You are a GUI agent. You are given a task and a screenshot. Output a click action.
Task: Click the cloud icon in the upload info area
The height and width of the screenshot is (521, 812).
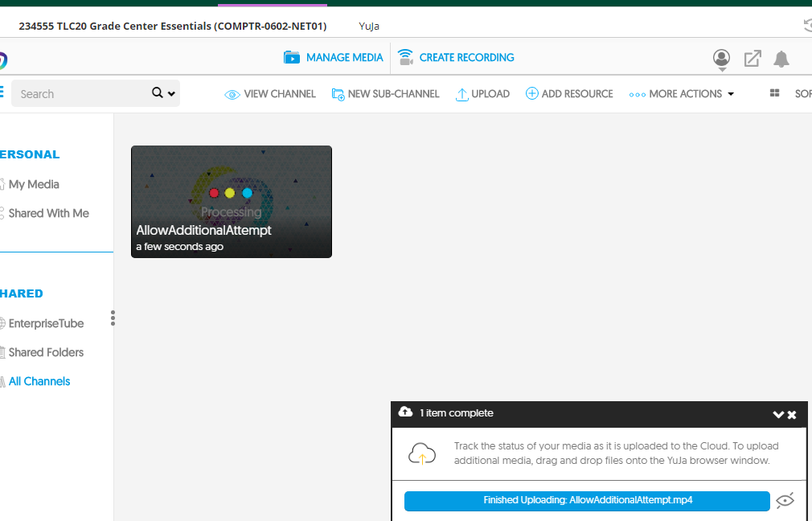click(422, 453)
